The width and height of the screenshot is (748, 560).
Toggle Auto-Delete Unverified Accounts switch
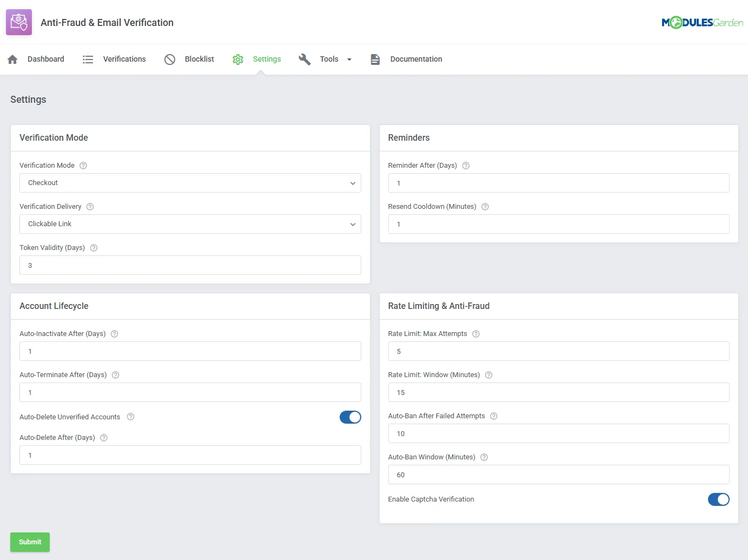[x=350, y=417]
